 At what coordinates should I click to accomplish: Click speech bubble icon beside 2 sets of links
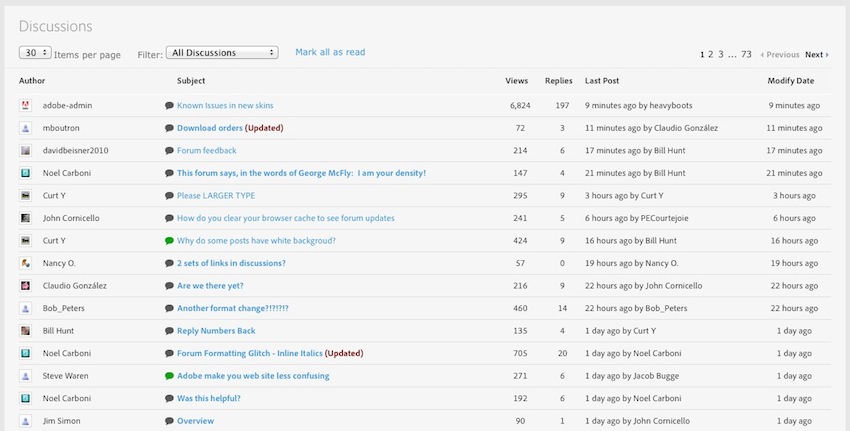click(169, 263)
